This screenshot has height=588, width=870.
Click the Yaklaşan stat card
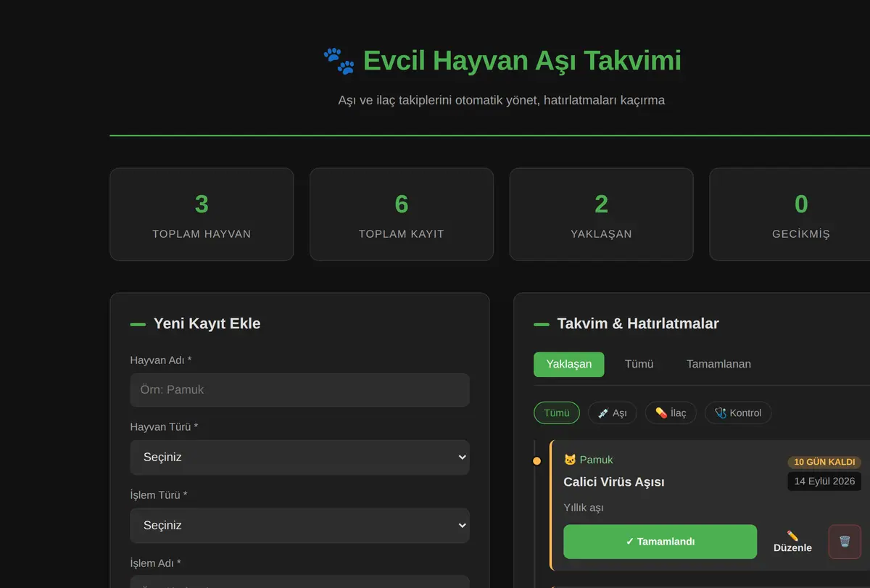pos(601,215)
